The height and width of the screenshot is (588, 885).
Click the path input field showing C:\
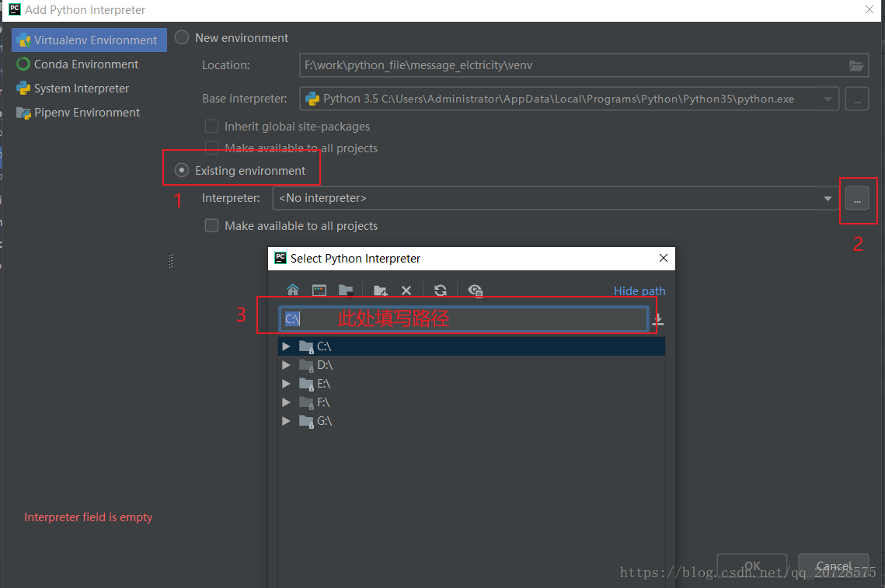[x=463, y=318]
